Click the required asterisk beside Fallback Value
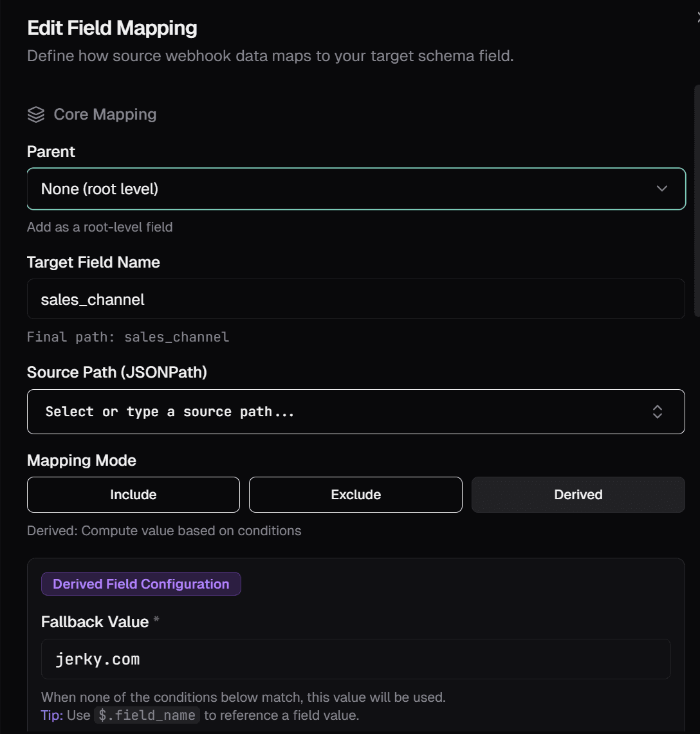 tap(156, 621)
